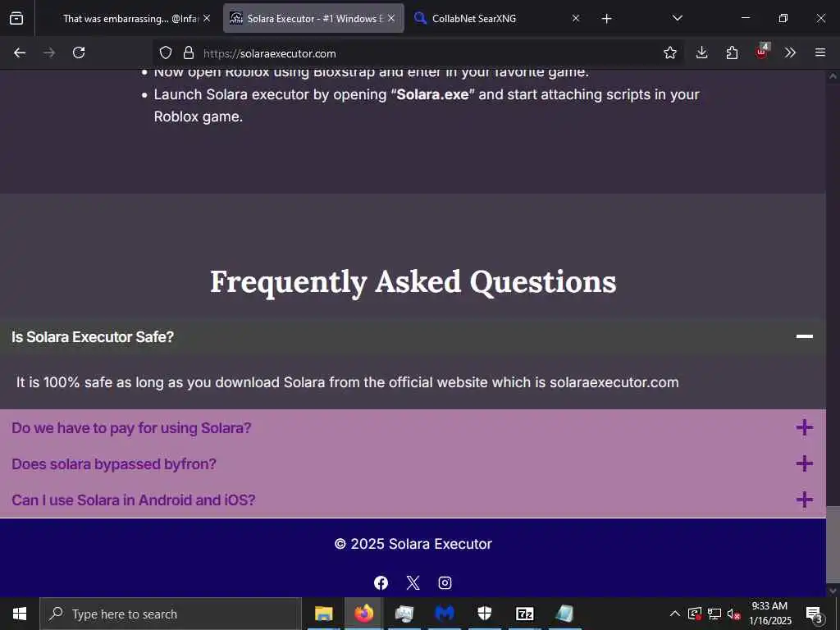
Task: Open the Instagram footer icon
Action: click(x=445, y=582)
